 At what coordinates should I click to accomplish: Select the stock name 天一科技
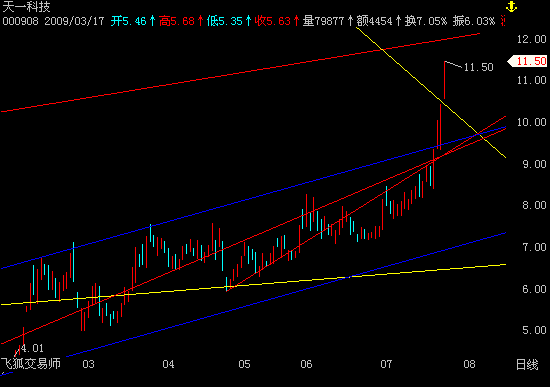26,6
